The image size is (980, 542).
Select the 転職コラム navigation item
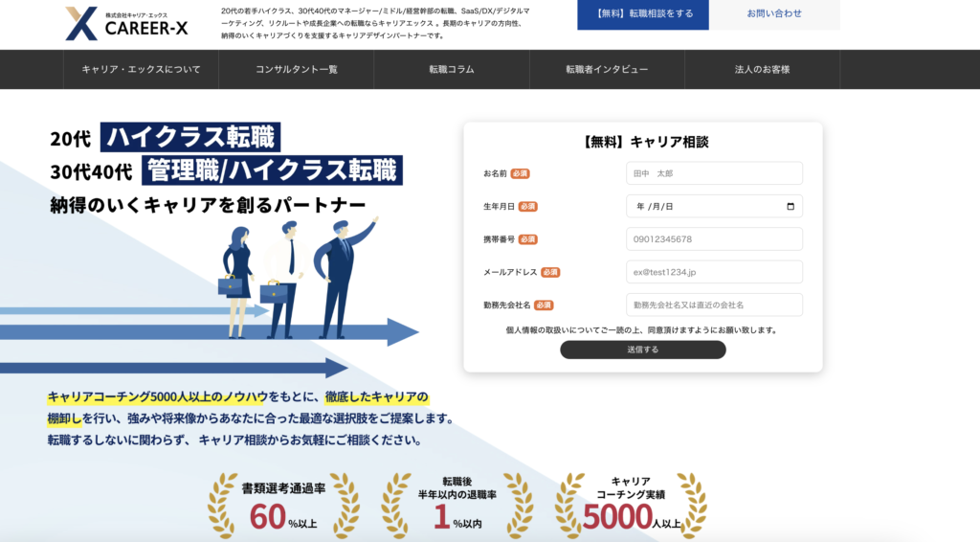[x=451, y=70]
